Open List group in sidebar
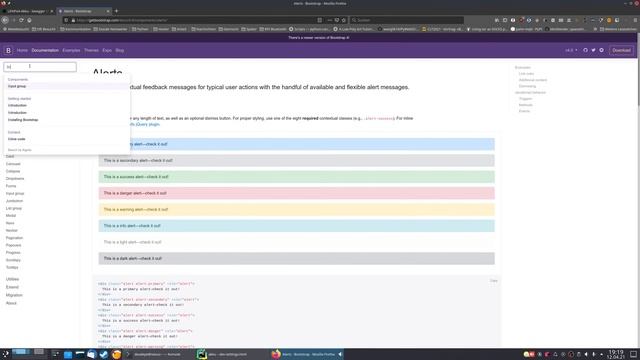640x360 pixels. coord(14,209)
